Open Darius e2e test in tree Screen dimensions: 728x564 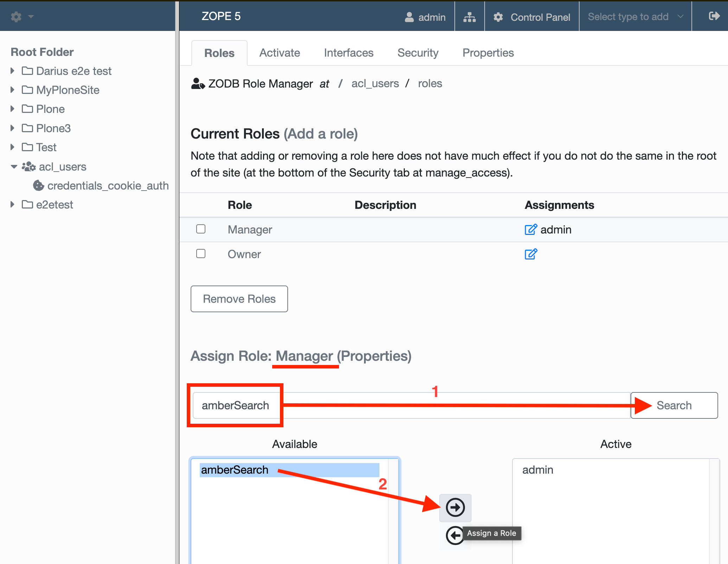(74, 71)
